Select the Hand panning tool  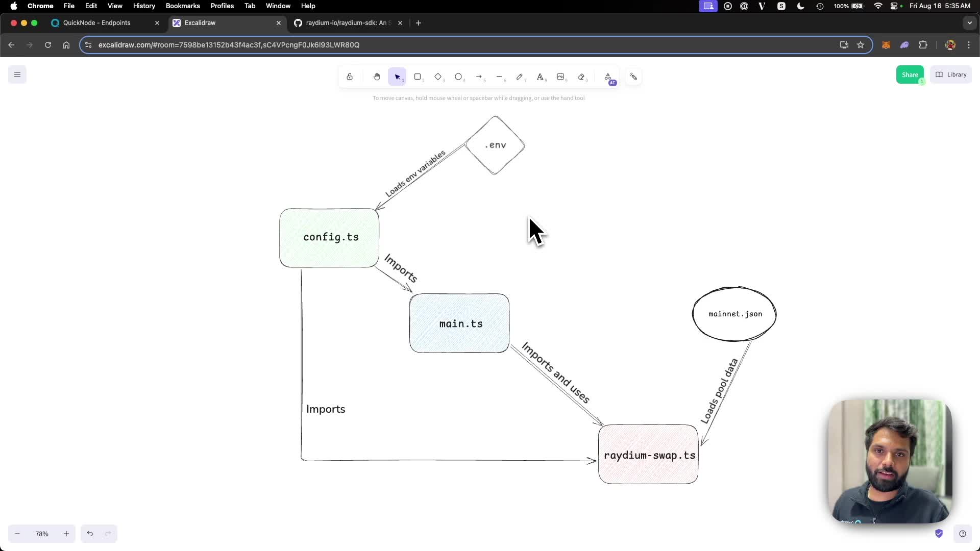pyautogui.click(x=377, y=77)
